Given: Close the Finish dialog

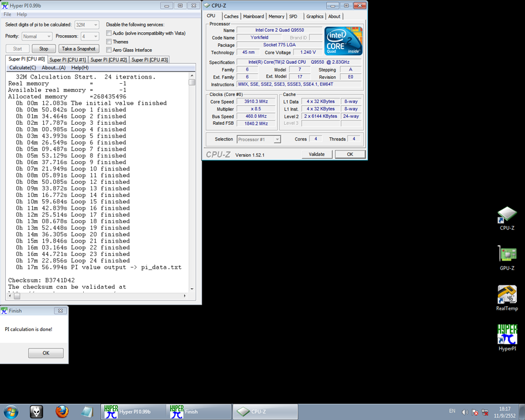Looking at the screenshot, I should point(60,311).
